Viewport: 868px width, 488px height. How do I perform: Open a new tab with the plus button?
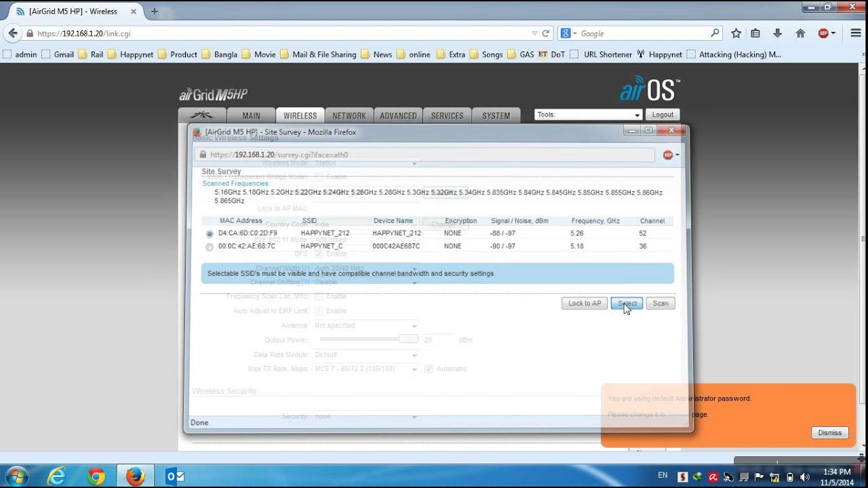point(155,11)
